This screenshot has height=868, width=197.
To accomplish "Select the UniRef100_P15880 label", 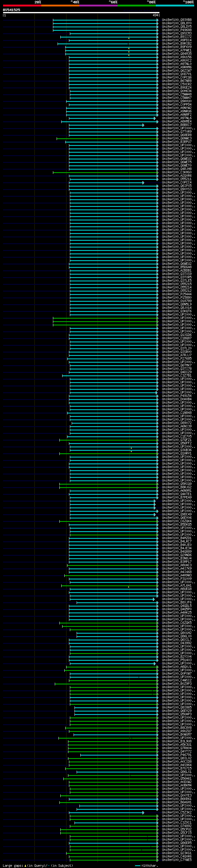I will [177, 297].
